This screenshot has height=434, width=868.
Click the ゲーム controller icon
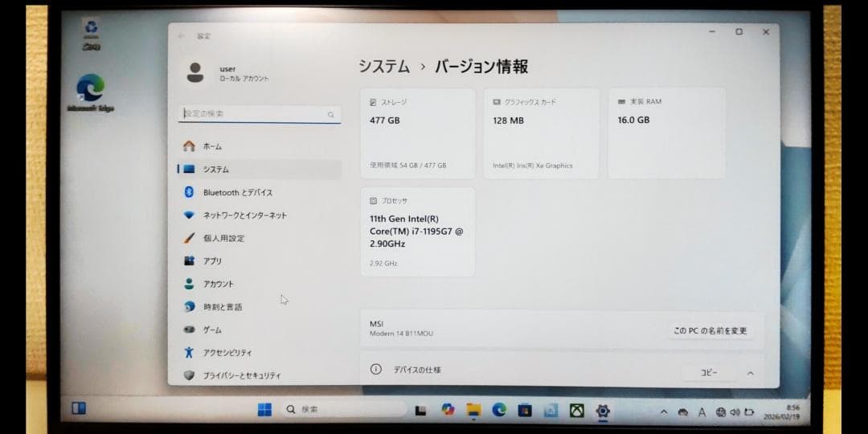[190, 330]
